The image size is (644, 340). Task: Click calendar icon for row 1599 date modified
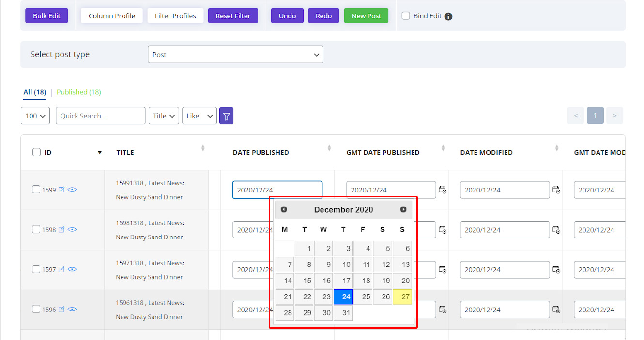click(556, 190)
